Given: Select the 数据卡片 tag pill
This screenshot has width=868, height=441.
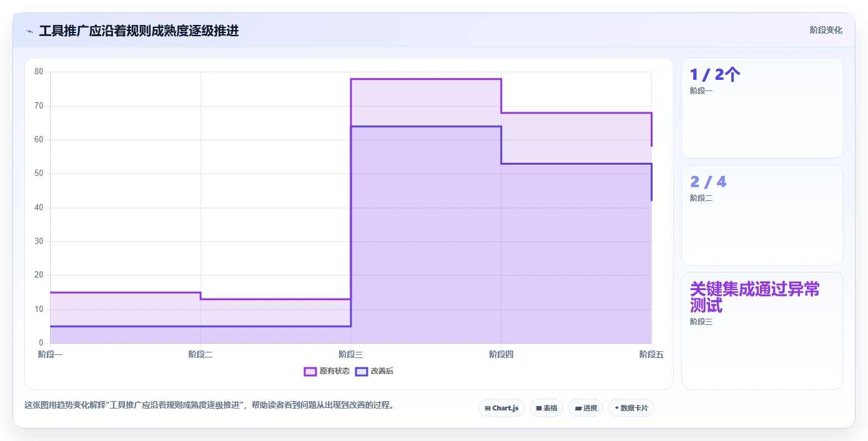Looking at the screenshot, I should click(x=631, y=408).
